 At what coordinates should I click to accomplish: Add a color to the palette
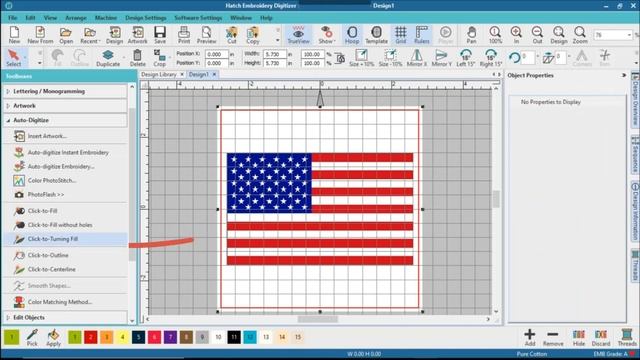click(x=530, y=338)
